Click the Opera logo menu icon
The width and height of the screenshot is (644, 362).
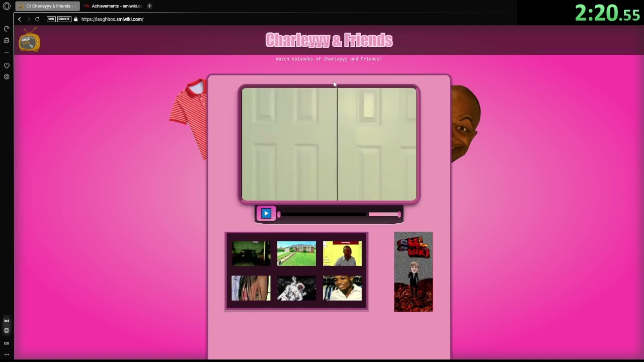(x=7, y=6)
